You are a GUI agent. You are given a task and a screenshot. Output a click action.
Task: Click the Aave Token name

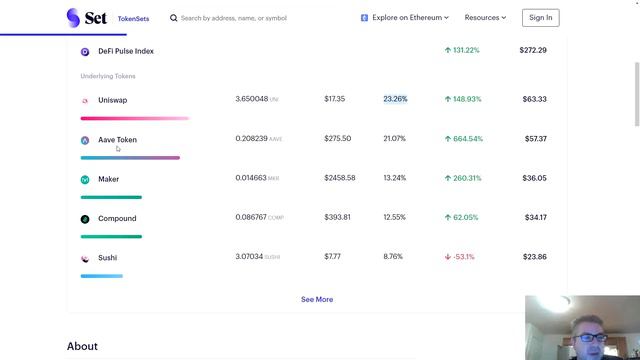point(118,140)
